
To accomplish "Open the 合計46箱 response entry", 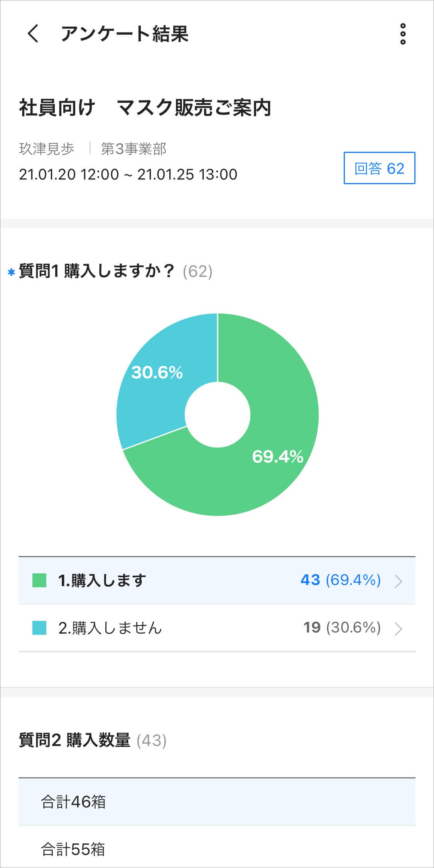I will 73,802.
